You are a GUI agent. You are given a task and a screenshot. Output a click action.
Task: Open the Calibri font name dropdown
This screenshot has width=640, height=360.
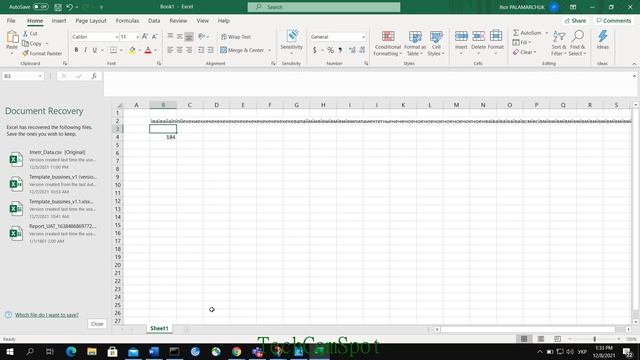click(x=117, y=37)
